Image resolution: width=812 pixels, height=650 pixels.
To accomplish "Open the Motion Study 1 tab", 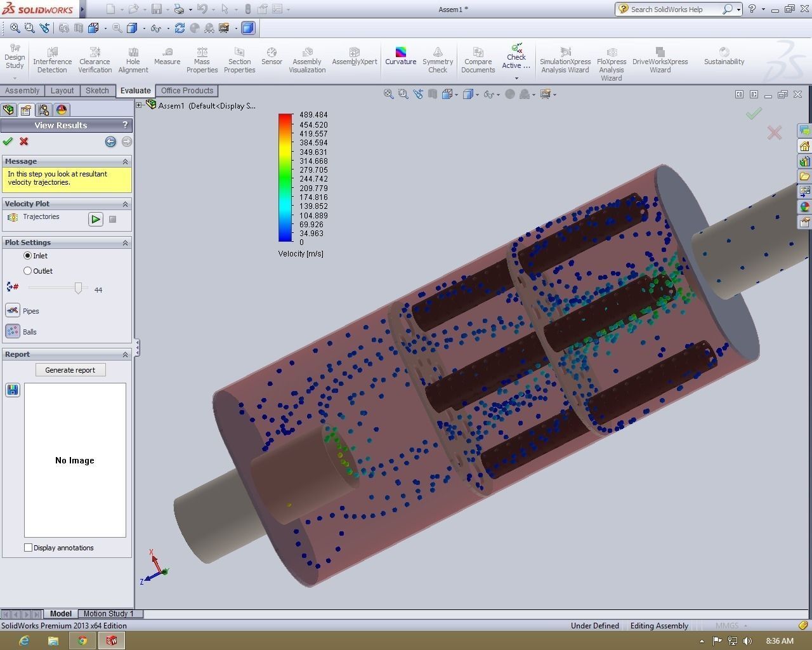I will click(108, 614).
